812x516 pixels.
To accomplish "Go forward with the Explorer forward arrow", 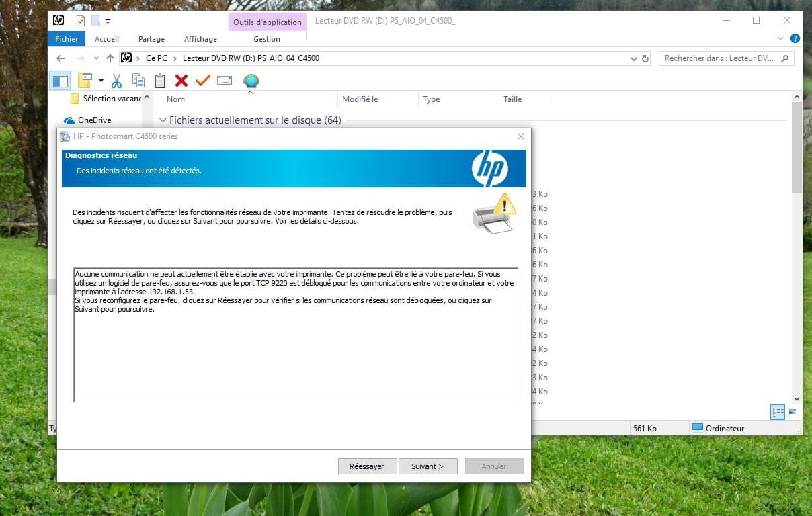I will (80, 58).
